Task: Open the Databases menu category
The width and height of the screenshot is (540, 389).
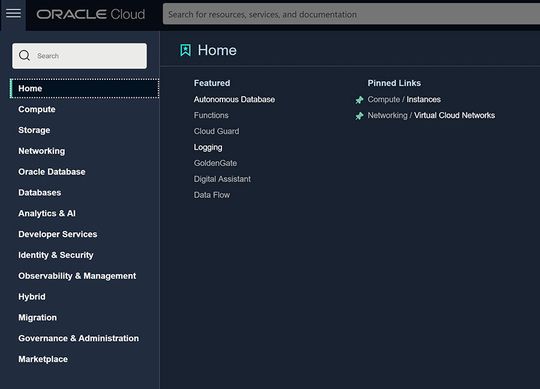Action: tap(40, 193)
